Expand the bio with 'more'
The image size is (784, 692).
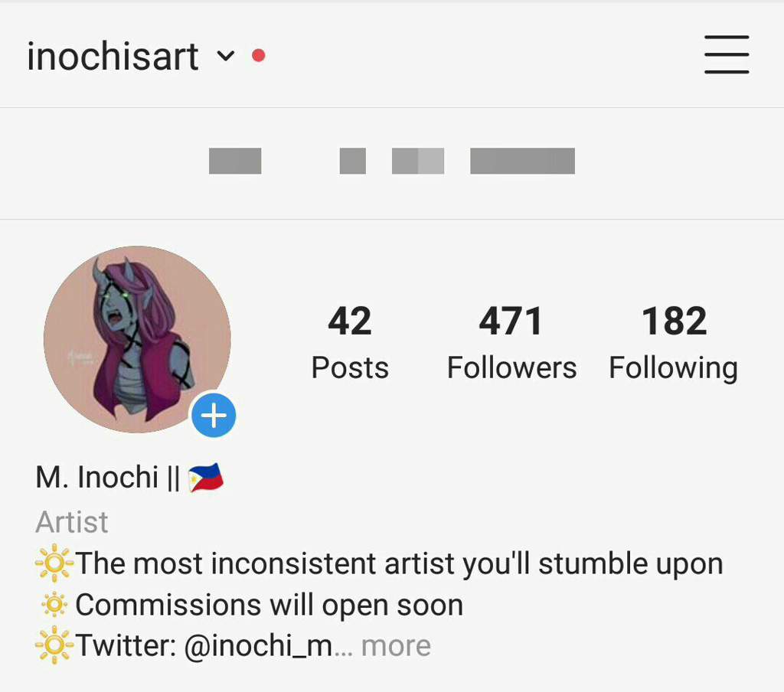click(396, 645)
